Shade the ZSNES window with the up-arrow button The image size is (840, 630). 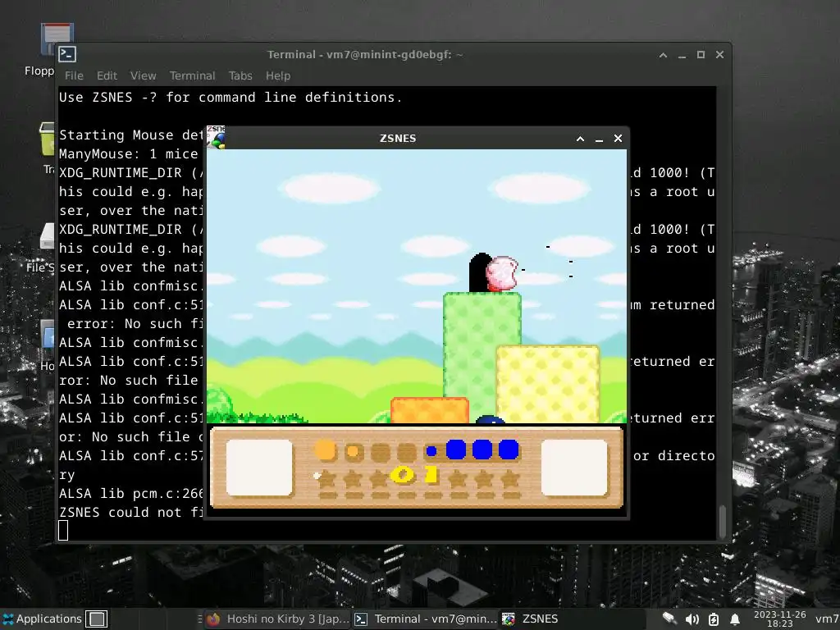[580, 139]
